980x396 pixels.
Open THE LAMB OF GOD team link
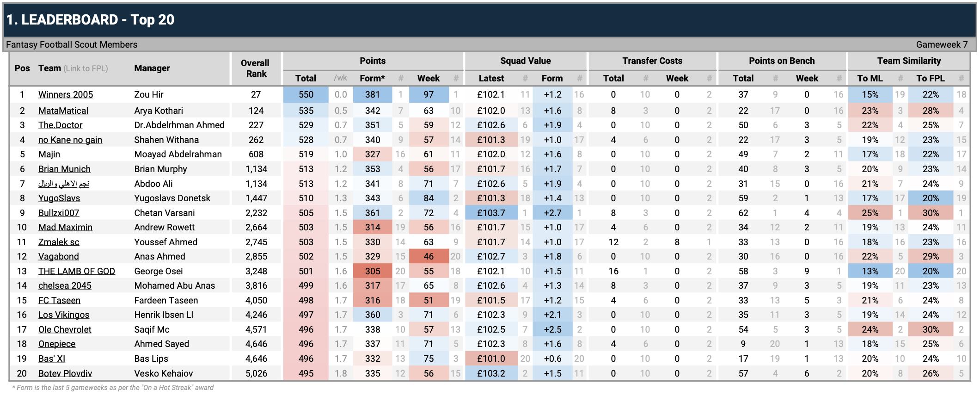(77, 272)
